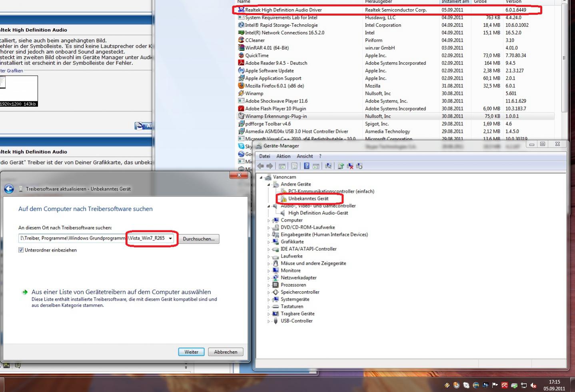Collapse Audio-, Video- und Gamecontroller node

269,206
